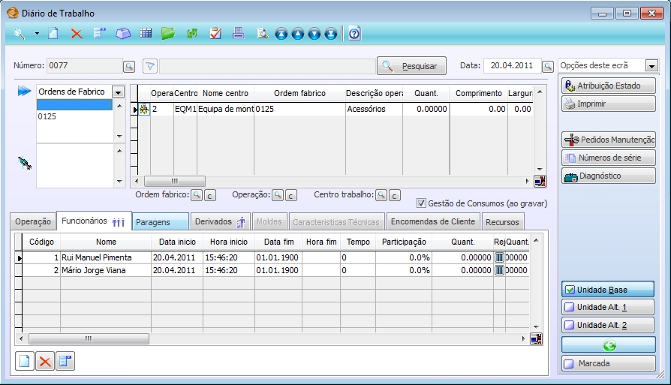Screen dimensions: 671x385
Task: Clear Ordem fabrico with its c button
Action: (210, 195)
